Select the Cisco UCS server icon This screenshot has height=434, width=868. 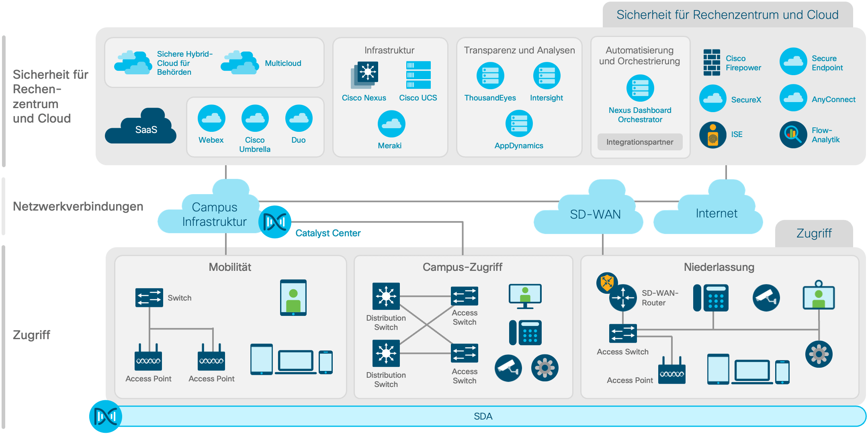[418, 75]
